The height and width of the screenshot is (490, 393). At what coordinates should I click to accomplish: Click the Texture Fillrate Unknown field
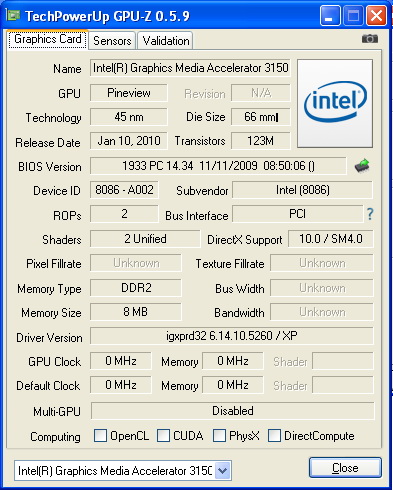click(x=322, y=263)
